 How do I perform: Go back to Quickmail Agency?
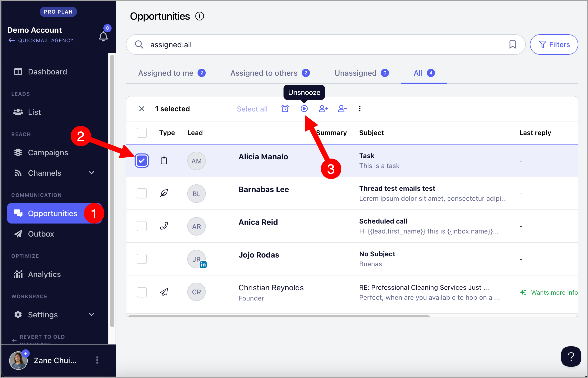(x=41, y=40)
